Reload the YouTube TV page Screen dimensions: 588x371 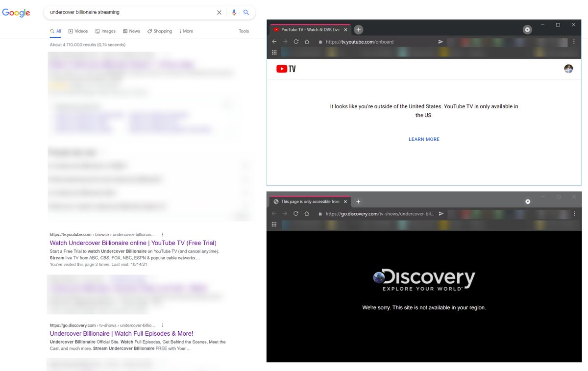point(296,42)
